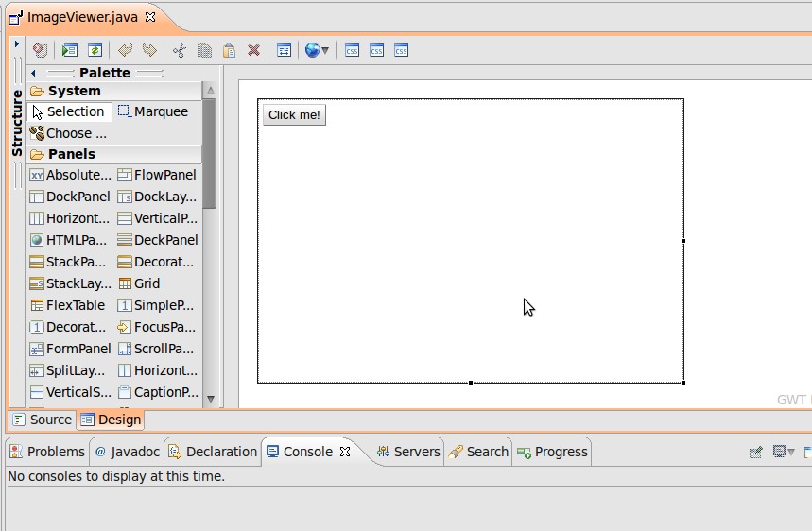Open the globe browser dropdown arrow

point(325,51)
